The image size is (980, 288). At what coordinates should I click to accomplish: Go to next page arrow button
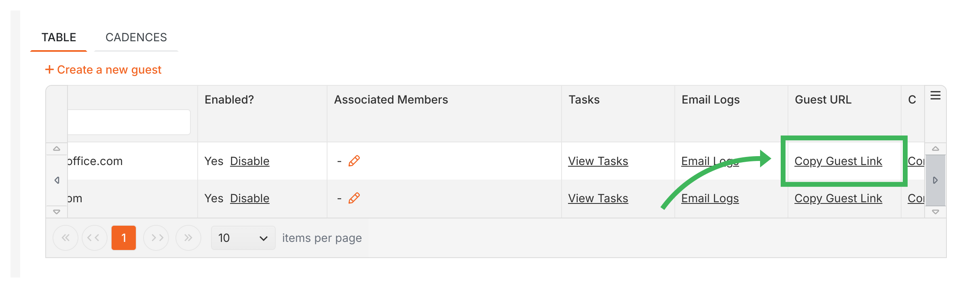[x=156, y=238]
